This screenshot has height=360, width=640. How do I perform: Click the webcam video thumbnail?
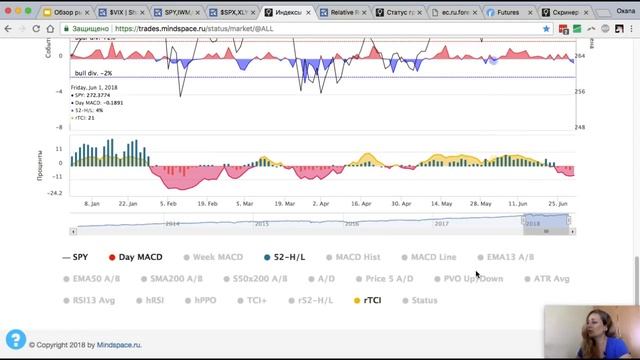[x=592, y=332]
